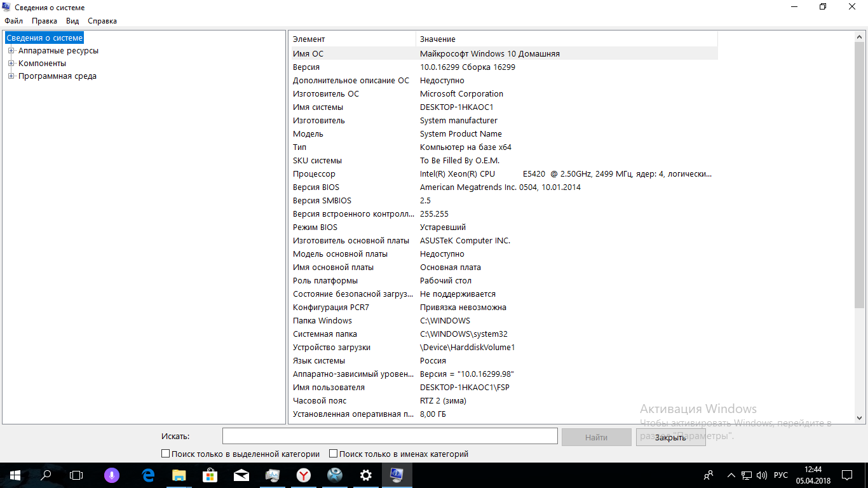Select the value 10.0.16299 Сборка 16299

pos(468,67)
